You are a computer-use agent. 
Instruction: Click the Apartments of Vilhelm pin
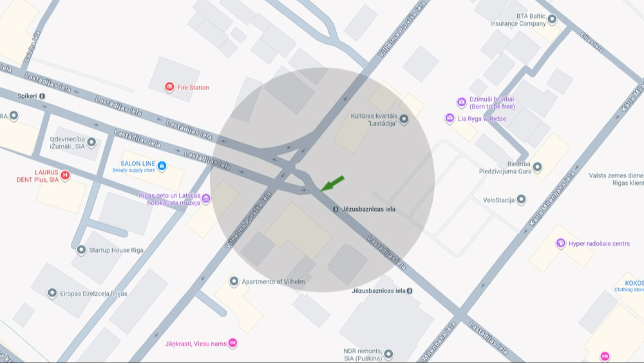(x=234, y=281)
